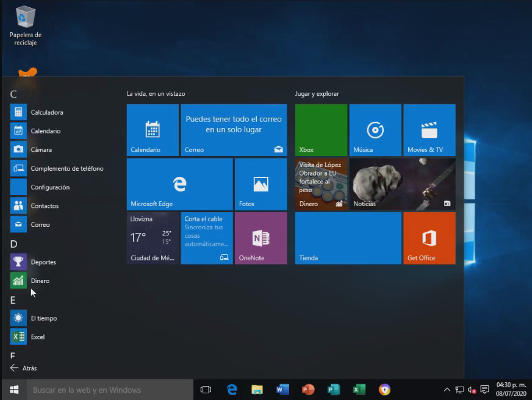Go back using the Atrás button
The height and width of the screenshot is (400, 532).
[24, 368]
